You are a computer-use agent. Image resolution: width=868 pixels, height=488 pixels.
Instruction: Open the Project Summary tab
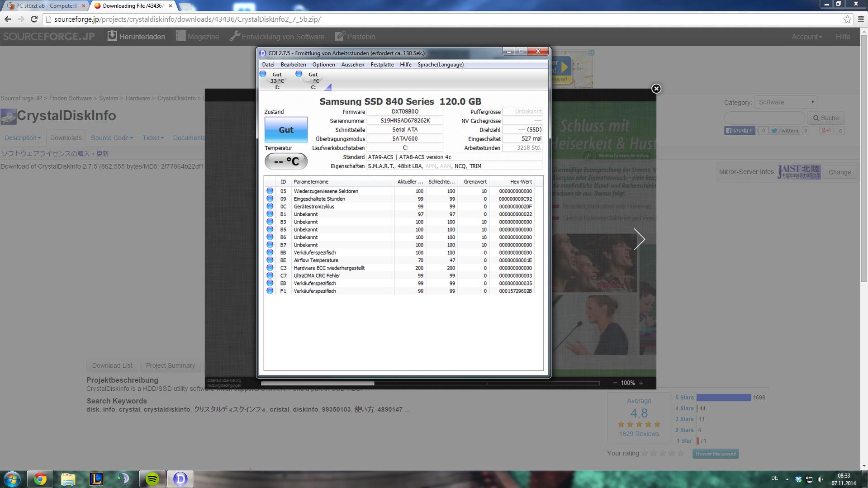pos(170,365)
